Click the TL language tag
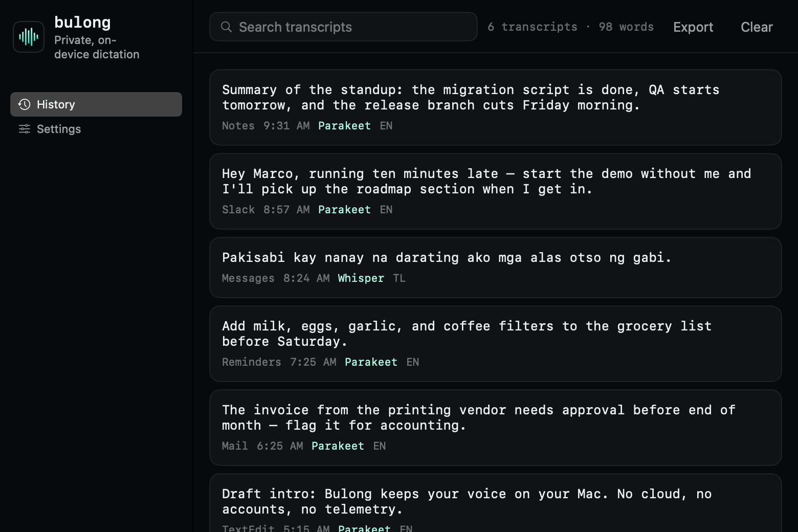The image size is (798, 532). pyautogui.click(x=399, y=278)
